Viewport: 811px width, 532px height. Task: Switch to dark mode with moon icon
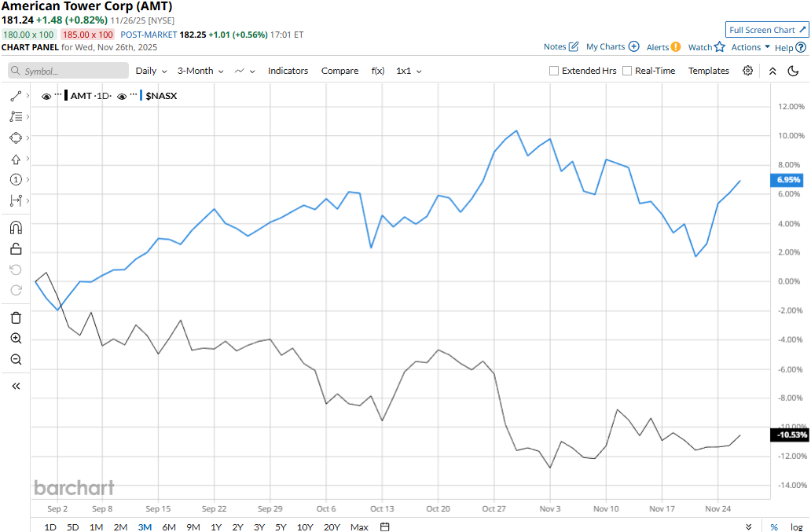pyautogui.click(x=794, y=71)
